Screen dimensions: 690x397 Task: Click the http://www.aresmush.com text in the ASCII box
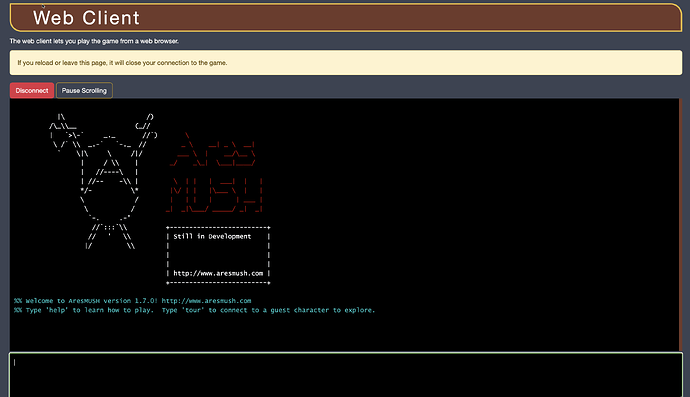(x=218, y=273)
